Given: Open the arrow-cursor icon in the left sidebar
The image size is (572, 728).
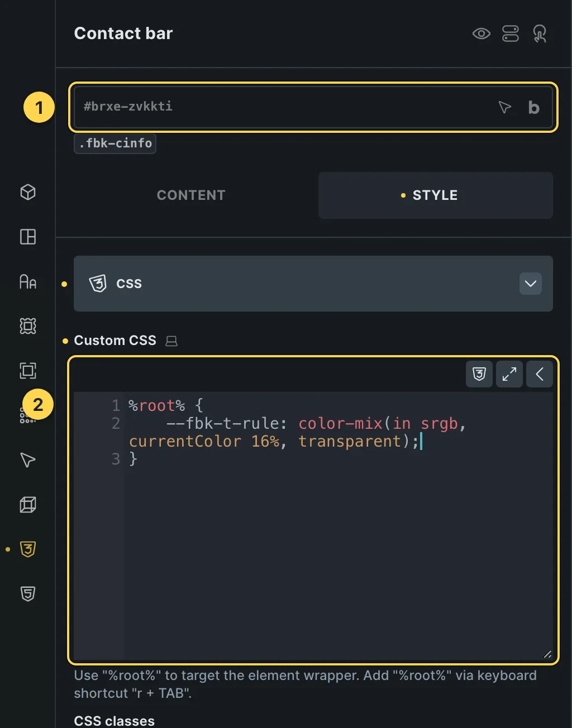Looking at the screenshot, I should (28, 460).
